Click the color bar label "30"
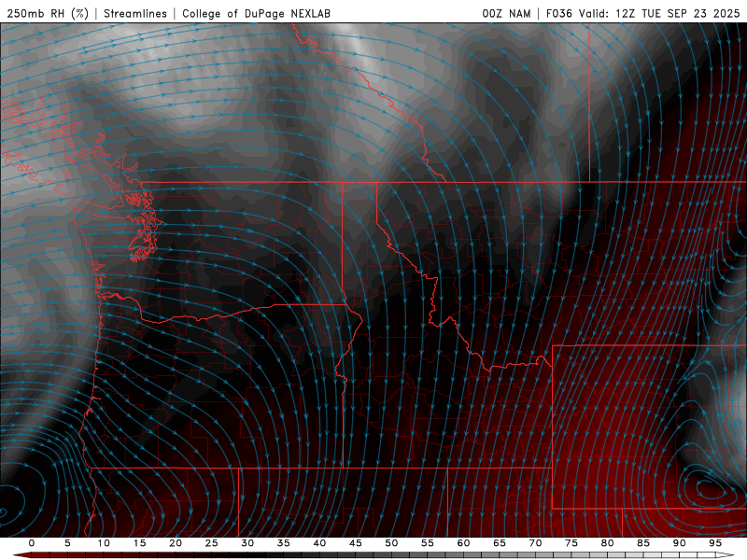The image size is (747, 560). (x=247, y=543)
